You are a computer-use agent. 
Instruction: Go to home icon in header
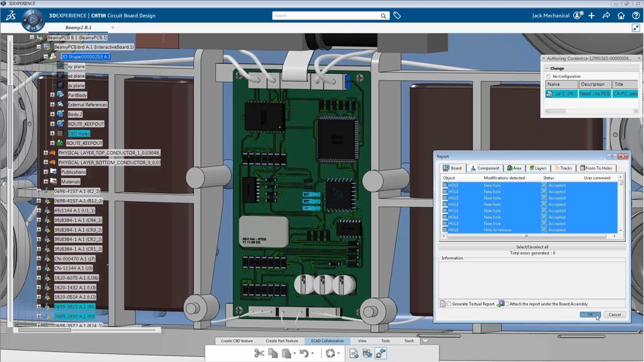click(x=621, y=15)
